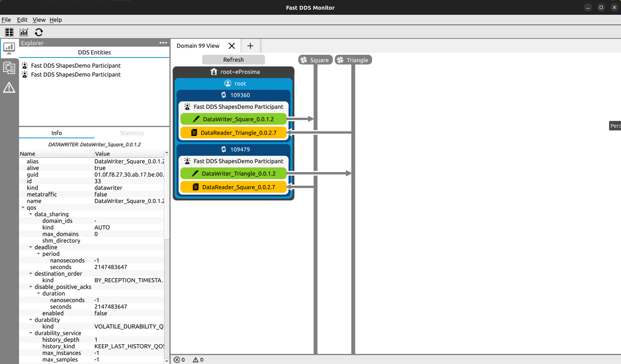The image size is (621, 364).
Task: Collapse the deadline node
Action: [x=31, y=247]
